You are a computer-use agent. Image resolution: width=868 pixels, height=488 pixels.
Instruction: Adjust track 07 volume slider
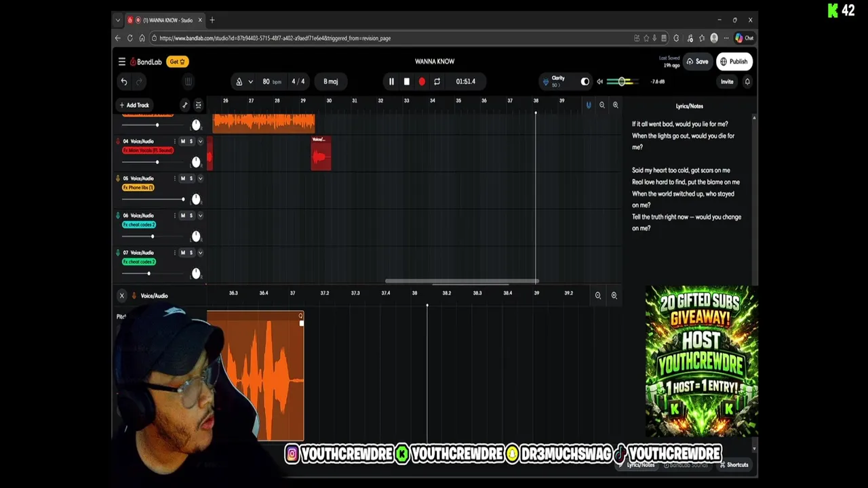point(149,273)
